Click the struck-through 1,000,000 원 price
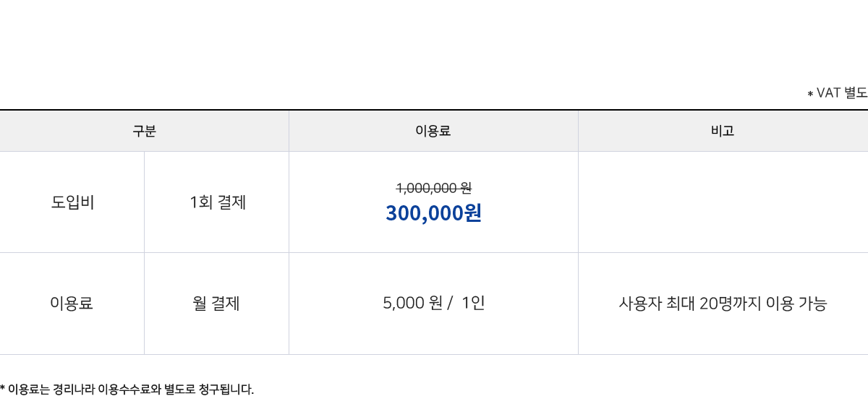 click(434, 188)
